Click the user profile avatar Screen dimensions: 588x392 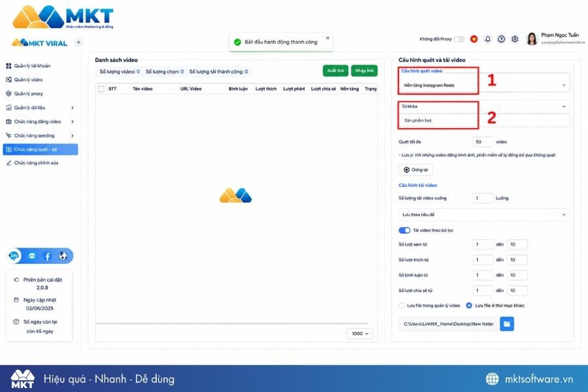point(532,39)
